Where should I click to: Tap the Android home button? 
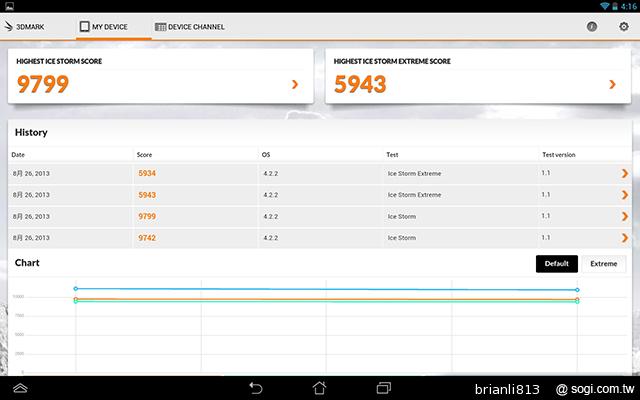coord(319,388)
